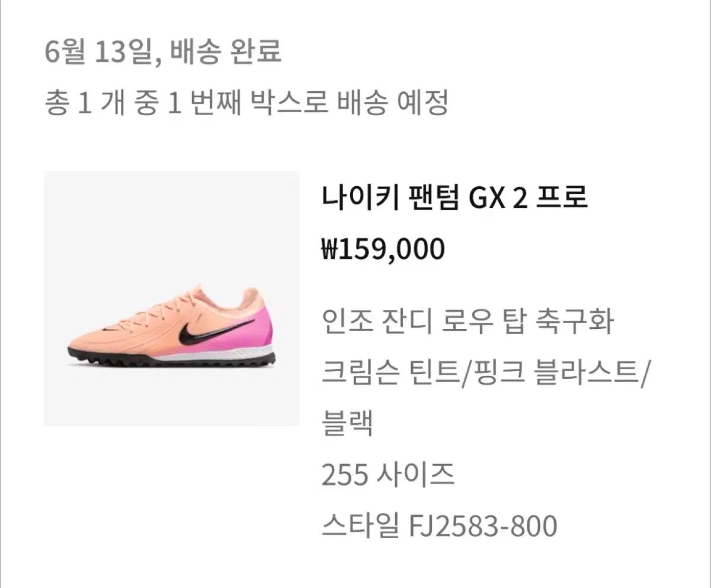Click the 블랙 color line
The image size is (711, 588).
point(347,424)
